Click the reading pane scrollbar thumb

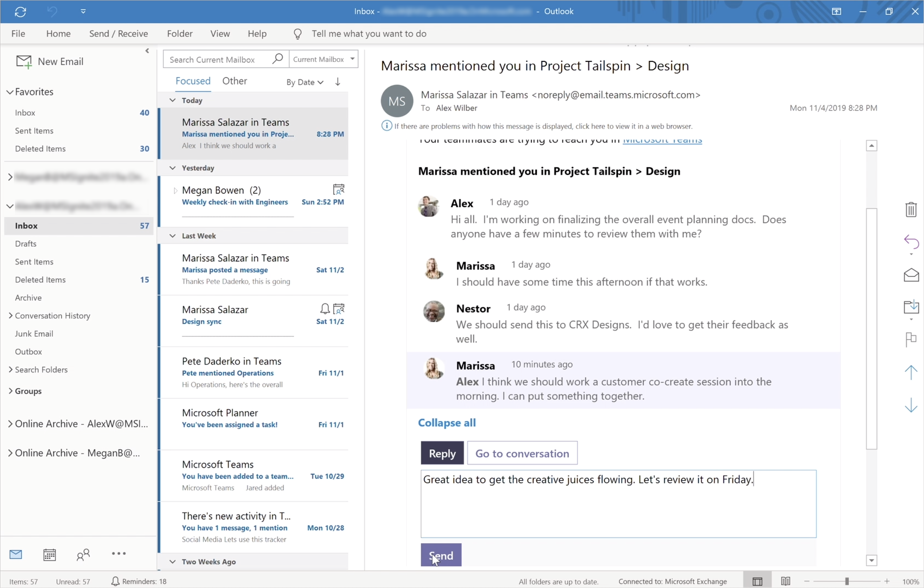coord(871,328)
